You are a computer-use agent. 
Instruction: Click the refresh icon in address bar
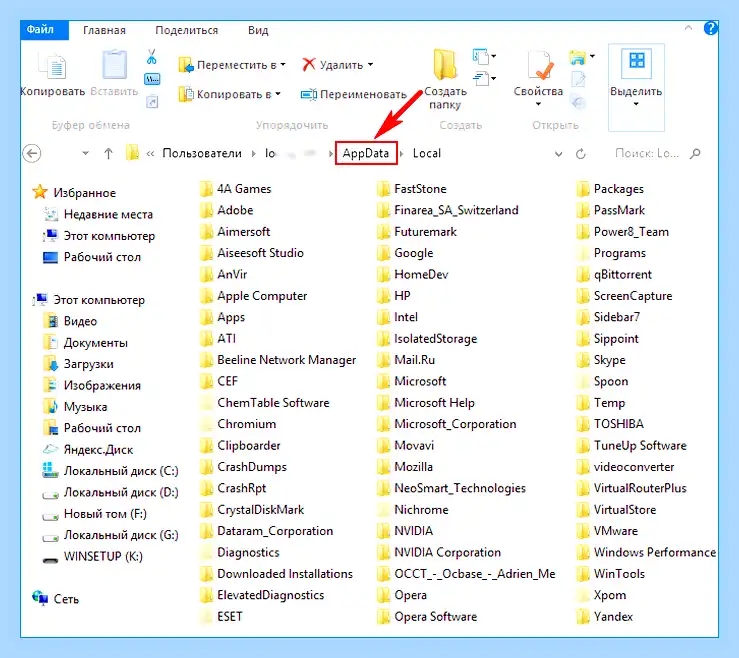coord(581,154)
